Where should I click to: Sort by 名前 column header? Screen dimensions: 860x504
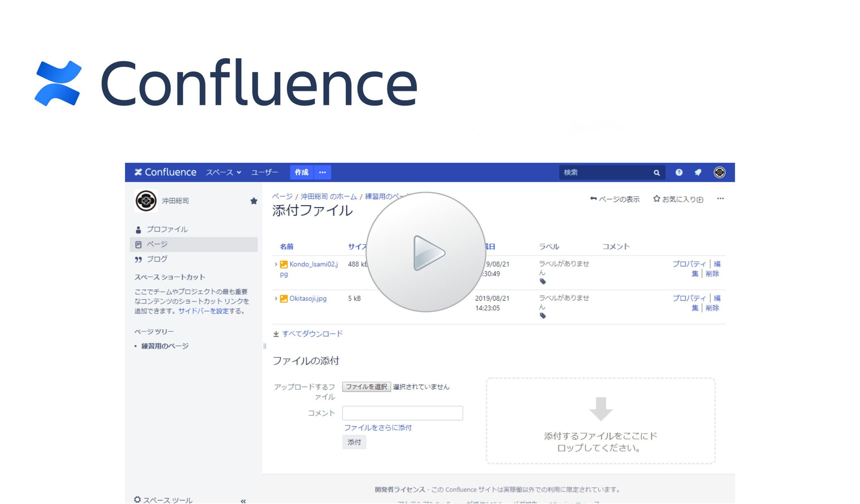coord(287,247)
